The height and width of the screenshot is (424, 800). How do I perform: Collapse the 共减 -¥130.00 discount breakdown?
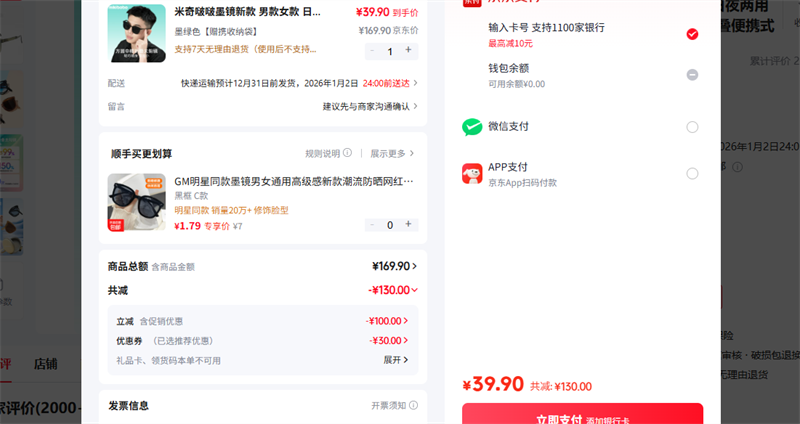coord(414,290)
